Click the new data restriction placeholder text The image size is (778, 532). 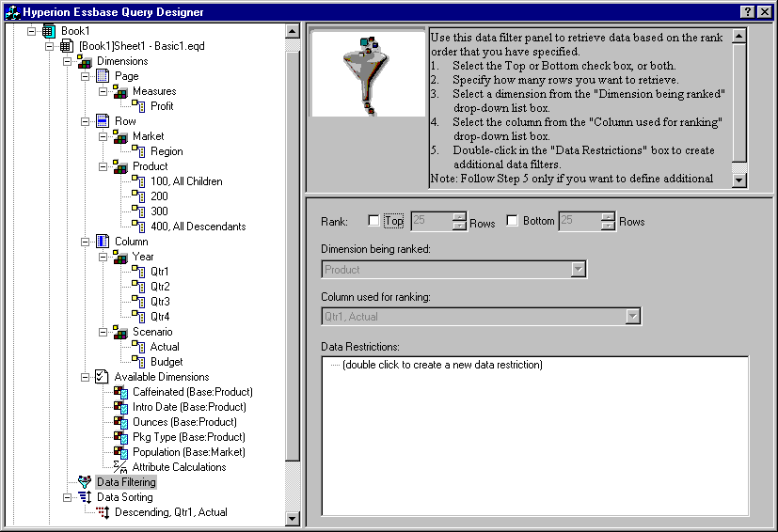point(443,365)
